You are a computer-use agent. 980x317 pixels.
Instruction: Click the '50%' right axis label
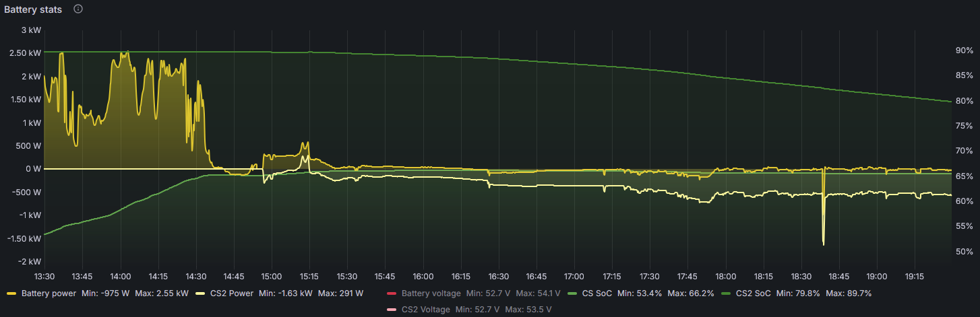[964, 252]
